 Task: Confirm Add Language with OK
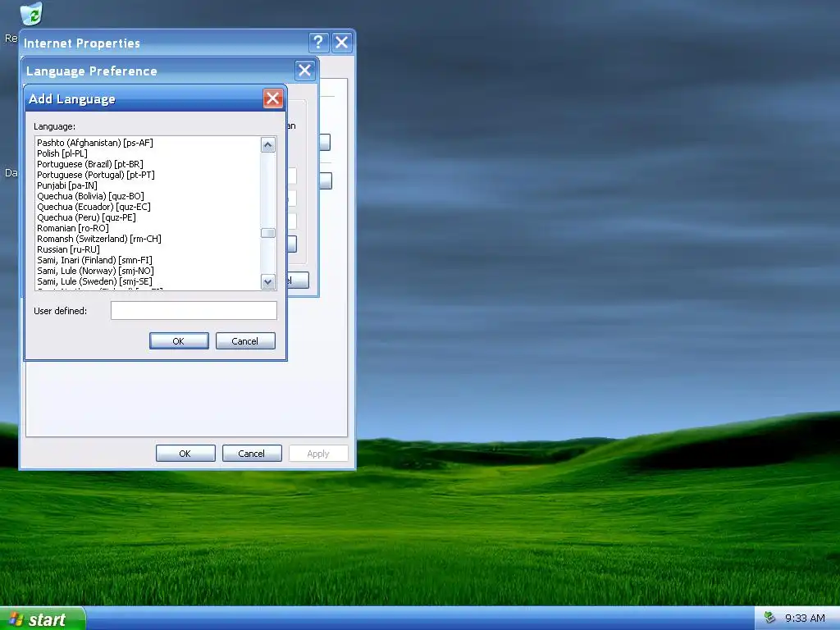[x=179, y=341]
